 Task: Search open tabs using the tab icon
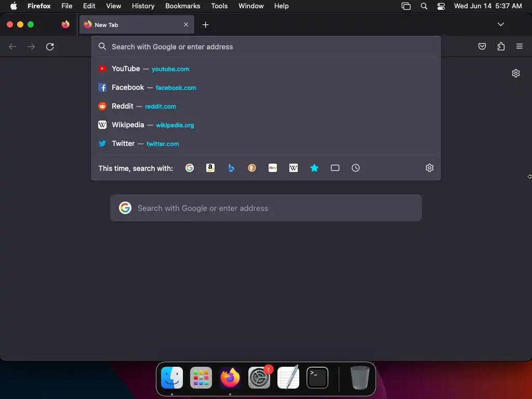click(x=335, y=168)
